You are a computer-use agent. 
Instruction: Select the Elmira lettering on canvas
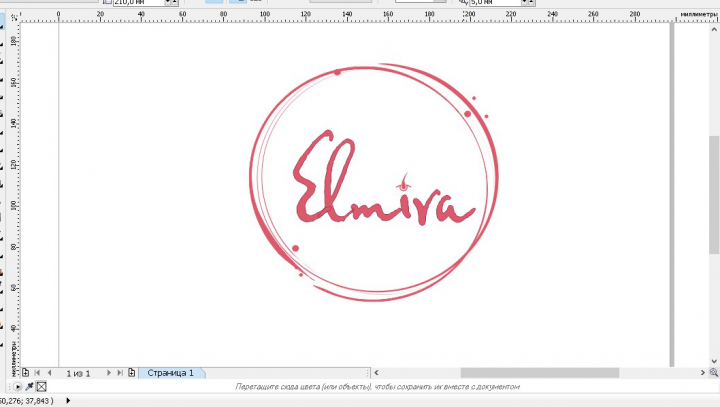point(384,179)
